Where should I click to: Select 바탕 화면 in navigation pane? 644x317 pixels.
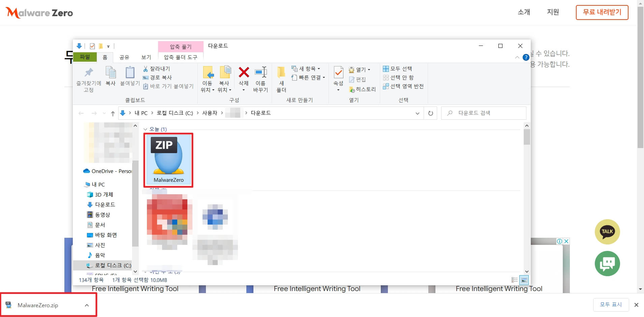coord(102,235)
